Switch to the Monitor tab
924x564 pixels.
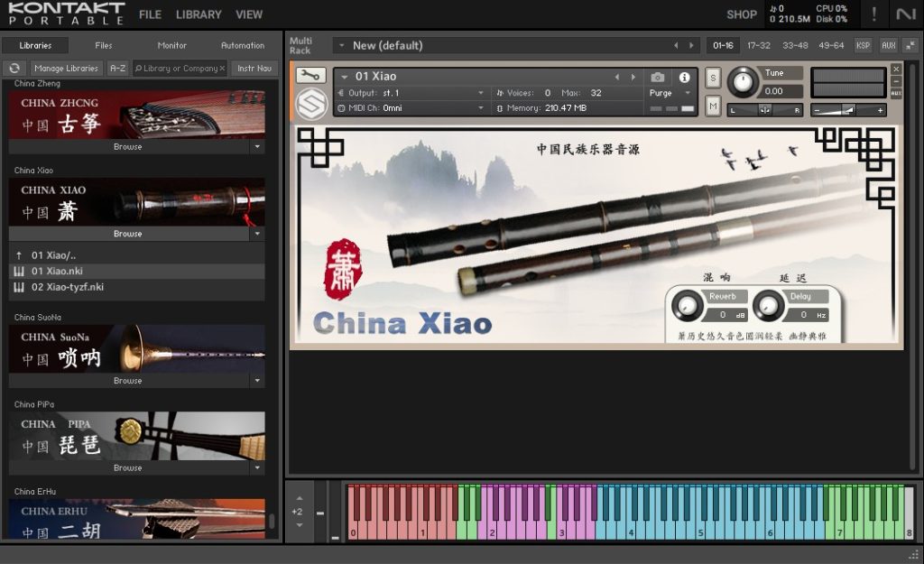tap(172, 45)
